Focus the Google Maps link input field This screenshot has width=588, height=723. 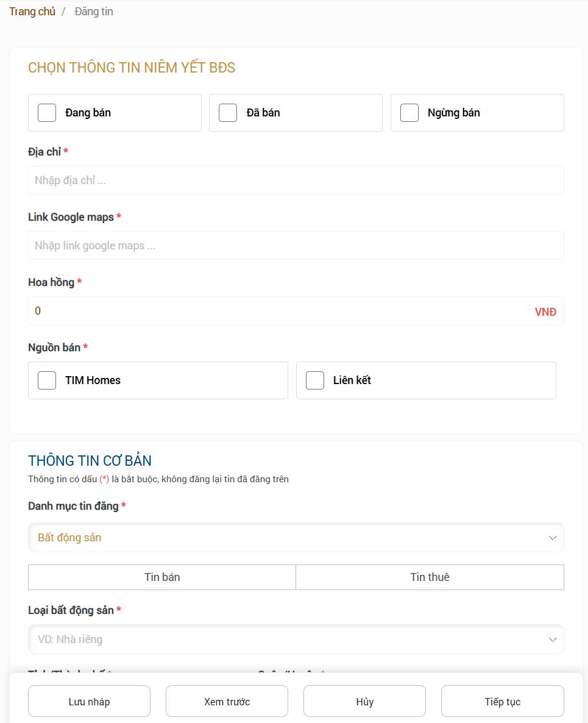pos(296,245)
